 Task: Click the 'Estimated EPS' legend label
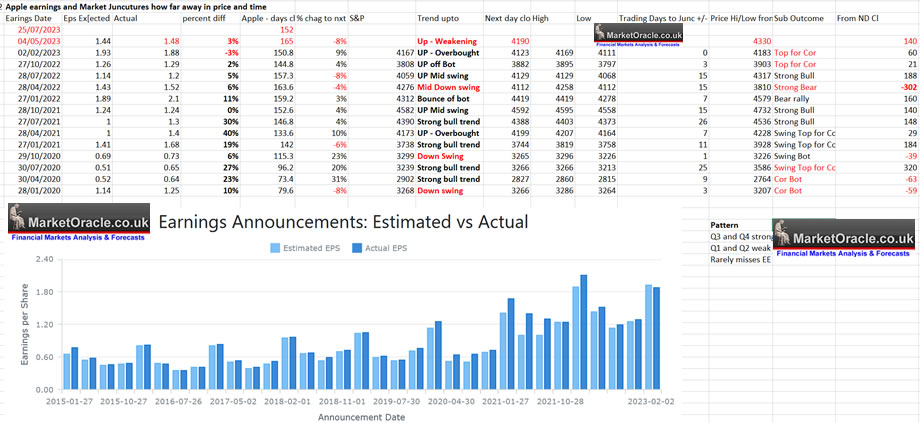coord(311,248)
